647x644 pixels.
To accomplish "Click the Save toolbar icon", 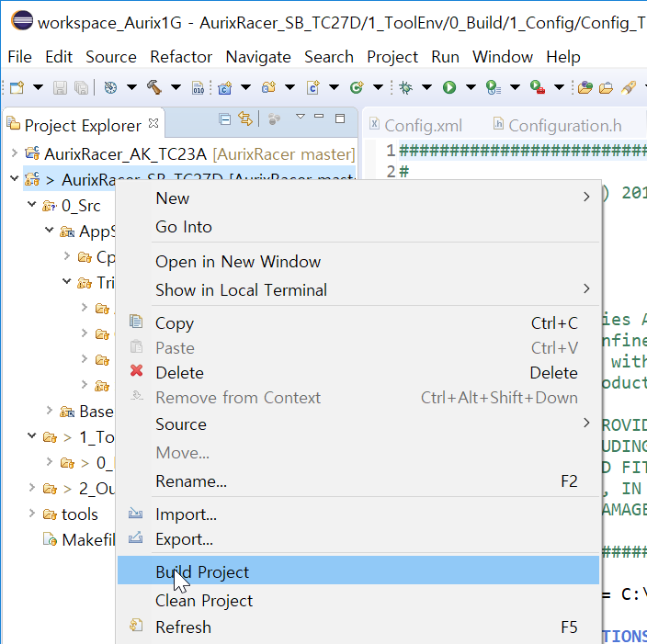I will 61,87.
